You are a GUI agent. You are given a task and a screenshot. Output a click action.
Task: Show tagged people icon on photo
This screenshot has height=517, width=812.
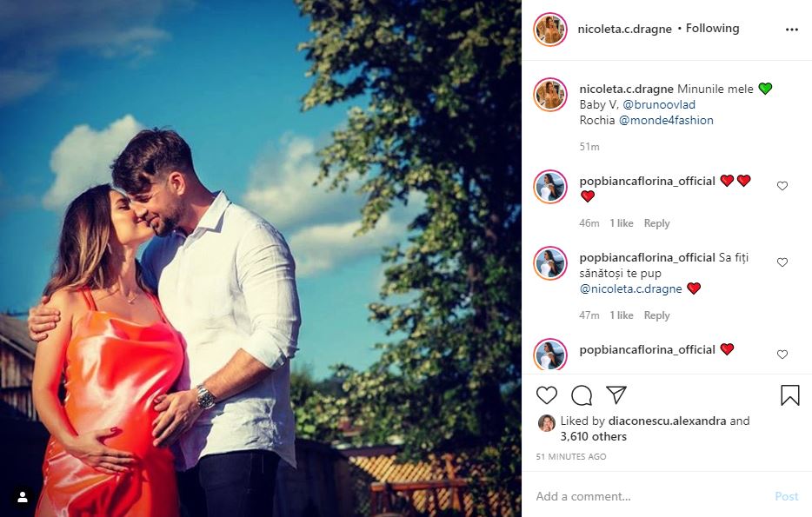click(x=23, y=497)
